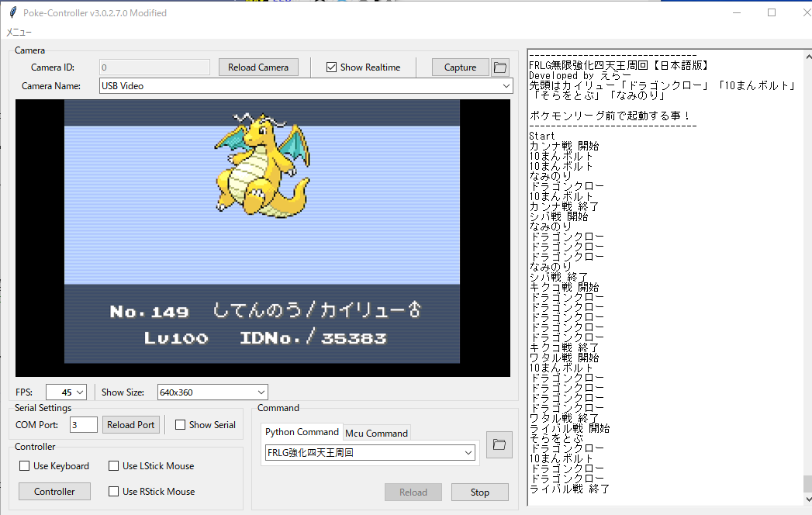812x515 pixels.
Task: Select the Python Command tab
Action: point(302,432)
